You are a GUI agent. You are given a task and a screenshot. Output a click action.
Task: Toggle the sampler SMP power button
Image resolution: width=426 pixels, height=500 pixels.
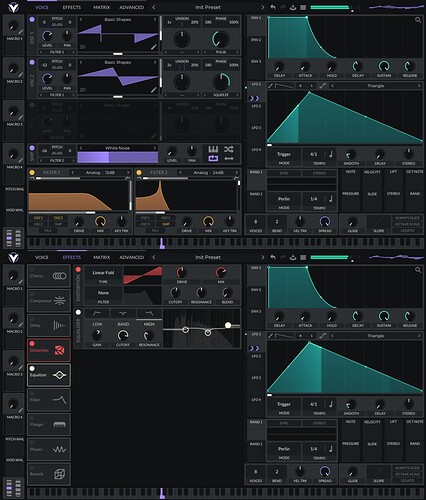(32, 148)
